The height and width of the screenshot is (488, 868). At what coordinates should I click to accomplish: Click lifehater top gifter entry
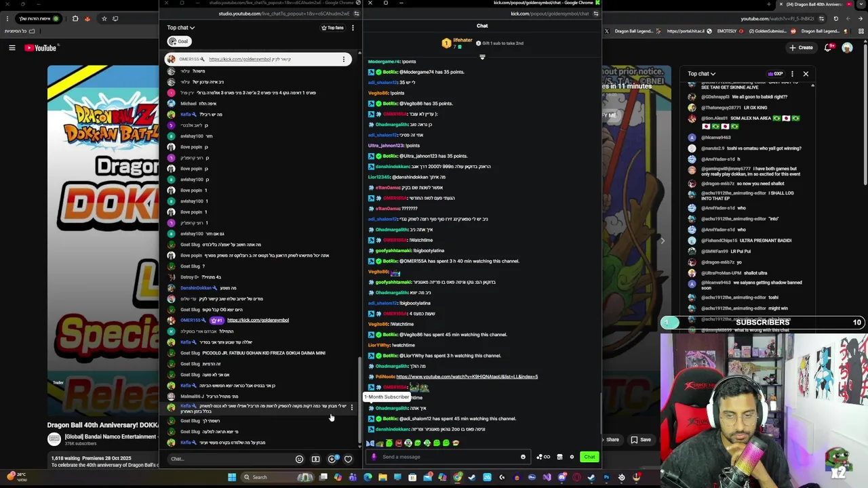pyautogui.click(x=456, y=43)
